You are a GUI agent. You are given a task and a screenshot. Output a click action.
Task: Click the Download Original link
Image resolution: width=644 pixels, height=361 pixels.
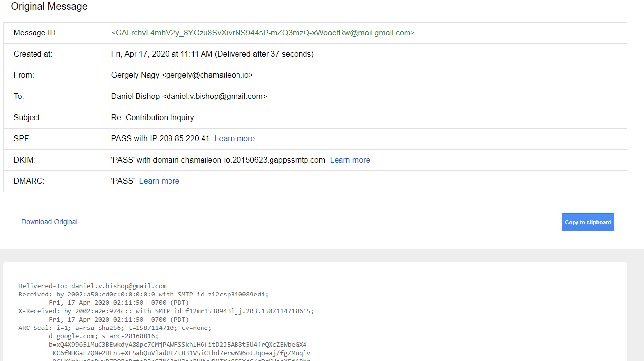tap(49, 222)
